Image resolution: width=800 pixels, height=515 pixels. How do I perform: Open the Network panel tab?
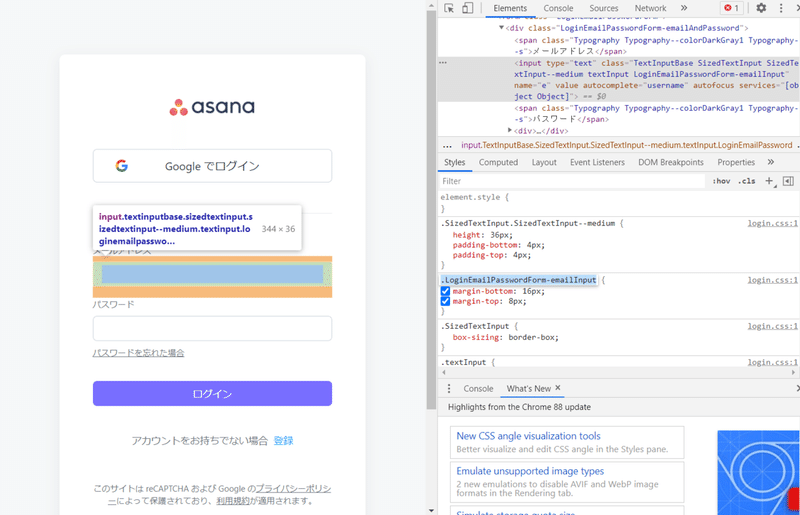(650, 8)
